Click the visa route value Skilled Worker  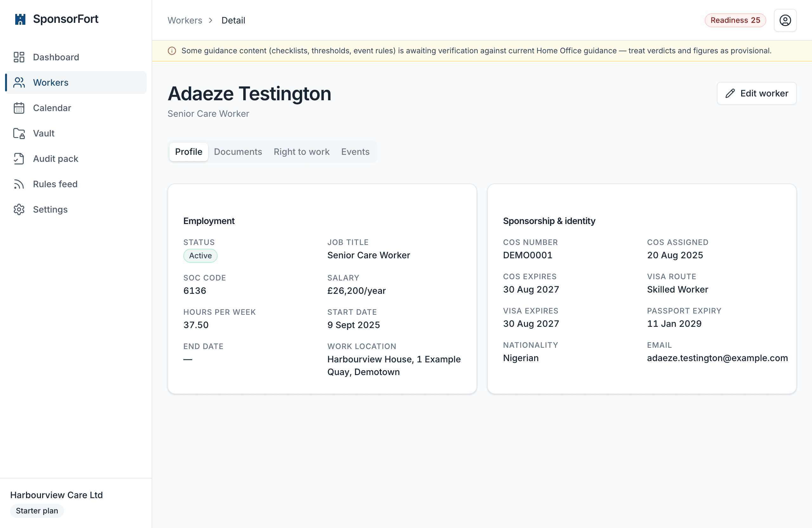(678, 289)
